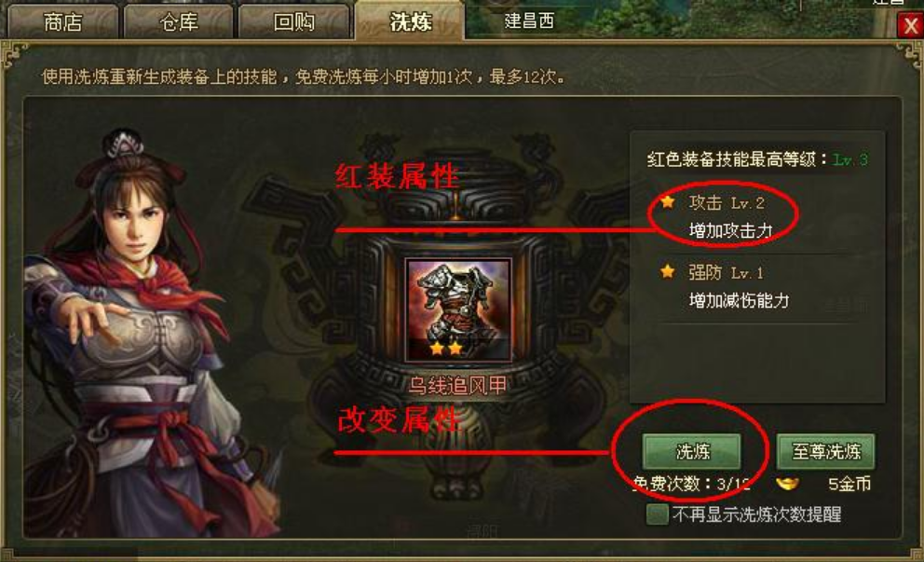This screenshot has height=562, width=924.
Task: Enable 不再显示洗炼次数提醒 checkbox
Action: click(x=657, y=514)
